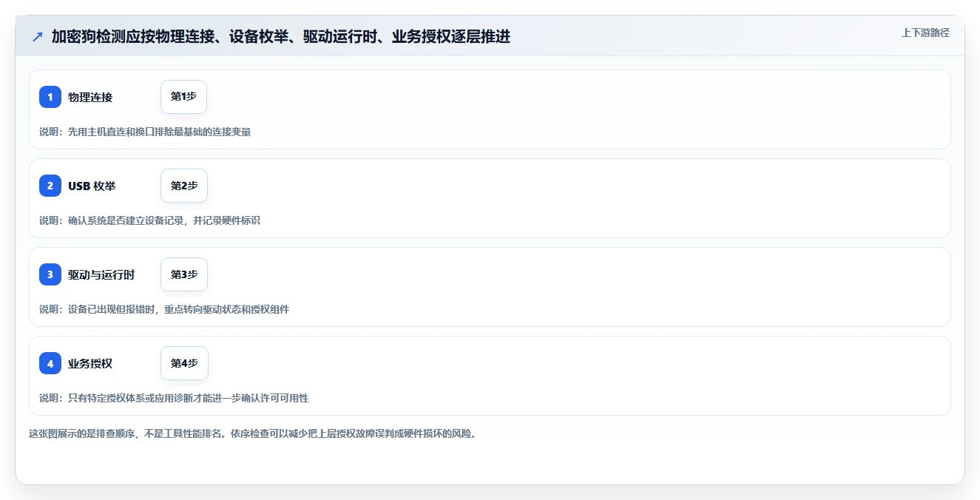Click the description 先用主机直连和换口排除最基础的连接变量

tap(159, 132)
